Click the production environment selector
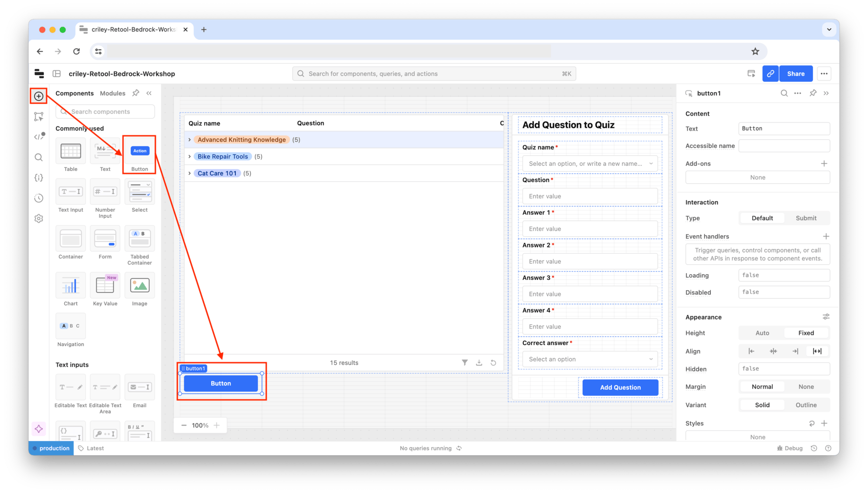 (51, 448)
